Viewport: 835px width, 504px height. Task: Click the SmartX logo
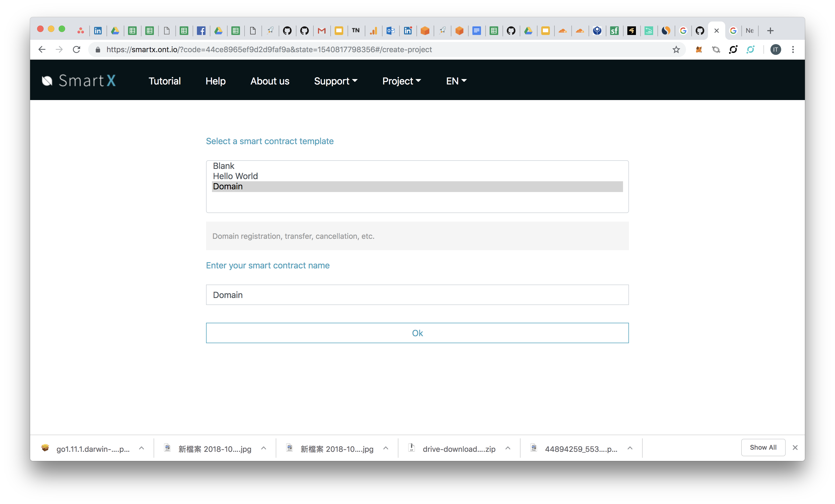pyautogui.click(x=79, y=81)
